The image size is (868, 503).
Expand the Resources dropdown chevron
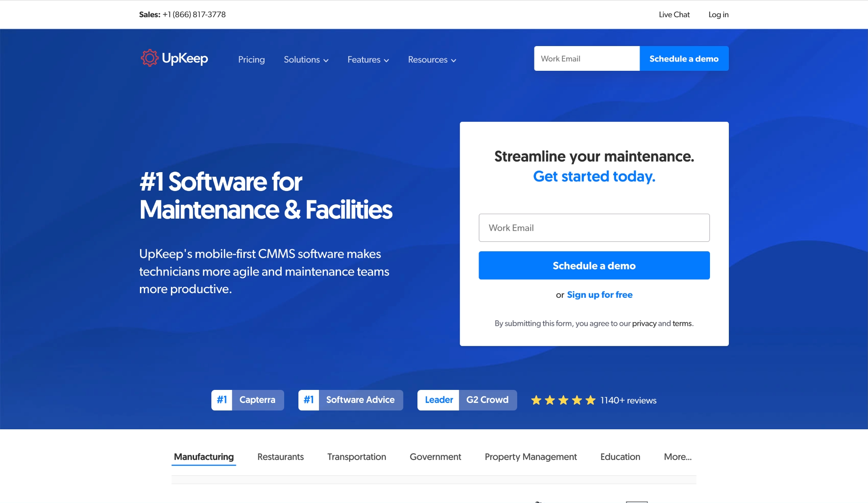click(x=453, y=60)
